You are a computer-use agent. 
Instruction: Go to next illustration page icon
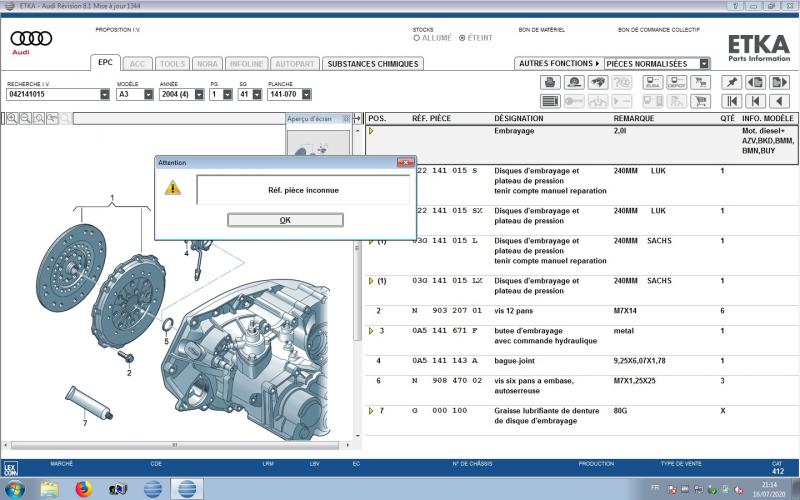coord(780,82)
